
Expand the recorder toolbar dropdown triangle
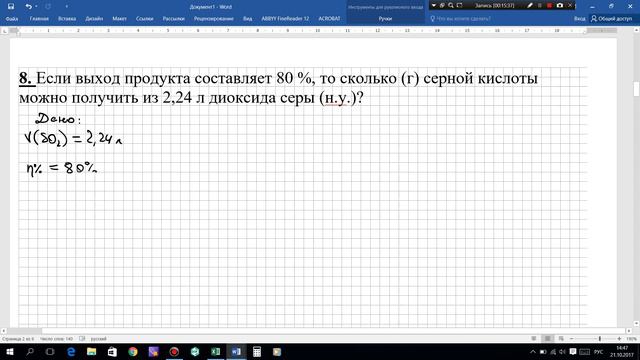(x=434, y=6)
